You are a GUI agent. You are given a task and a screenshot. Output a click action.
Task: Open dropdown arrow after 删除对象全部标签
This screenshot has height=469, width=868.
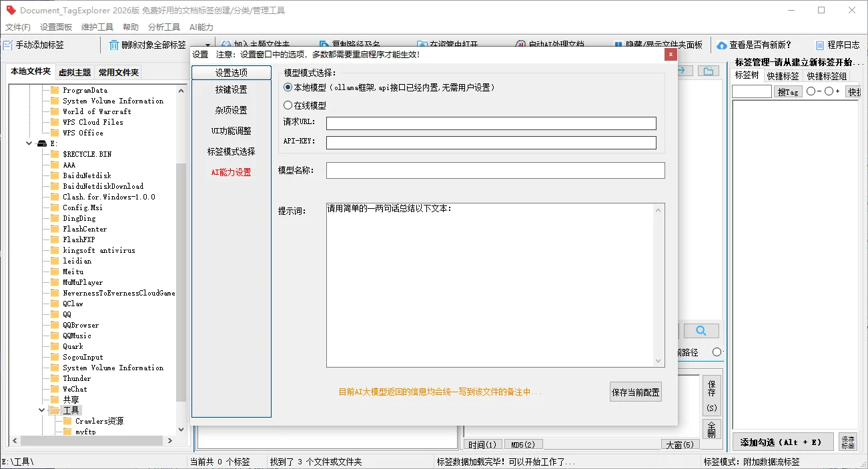click(207, 45)
